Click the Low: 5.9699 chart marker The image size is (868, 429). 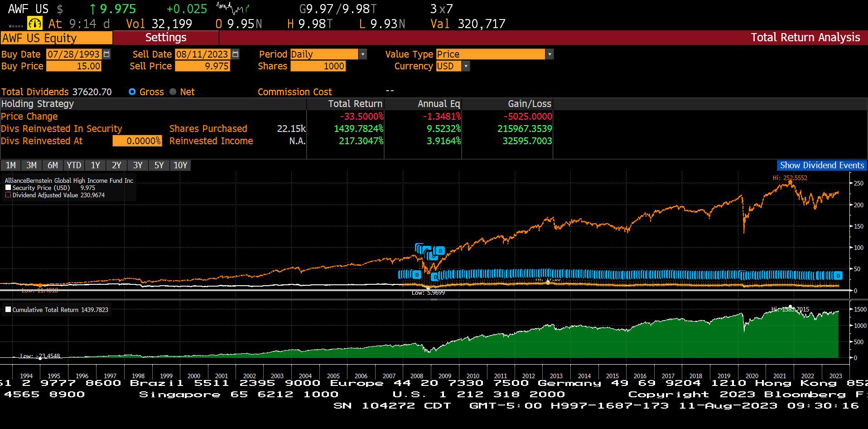coord(429,292)
